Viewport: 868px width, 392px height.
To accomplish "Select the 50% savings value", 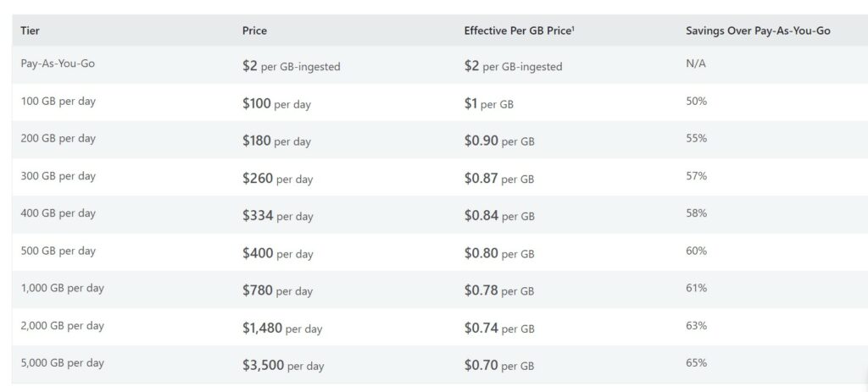I will click(697, 102).
